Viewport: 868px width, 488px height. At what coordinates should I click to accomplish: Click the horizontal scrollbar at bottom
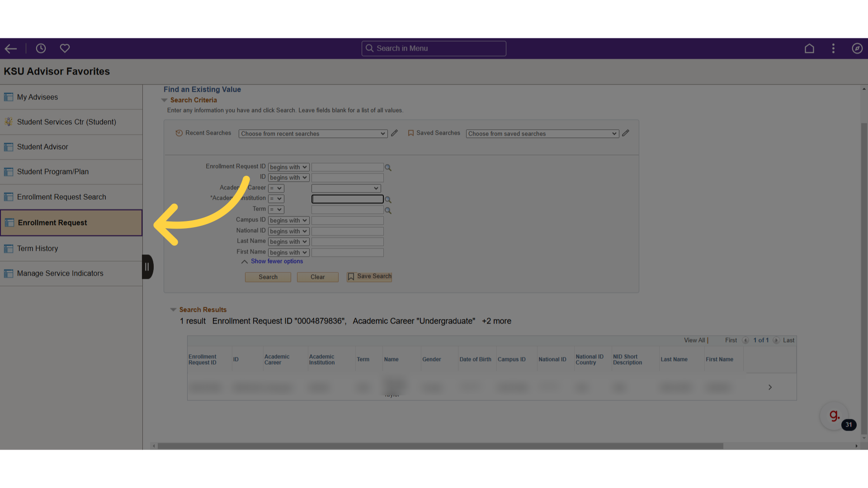(440, 446)
